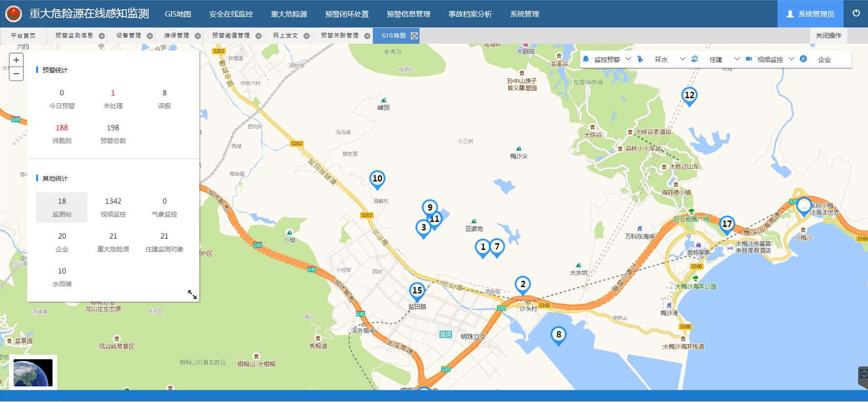This screenshot has width=868, height=402.
Task: Select map marker number 15
Action: tap(417, 292)
